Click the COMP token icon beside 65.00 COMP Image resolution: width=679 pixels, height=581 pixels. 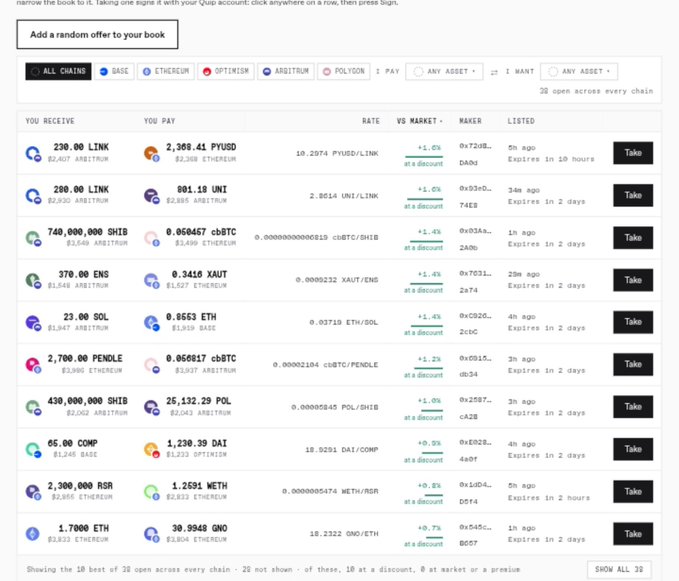pos(33,450)
